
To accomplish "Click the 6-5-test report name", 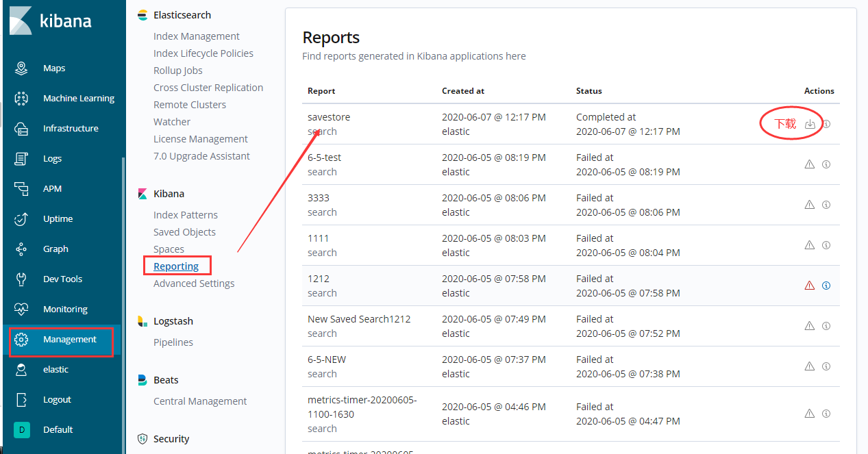I will [324, 157].
